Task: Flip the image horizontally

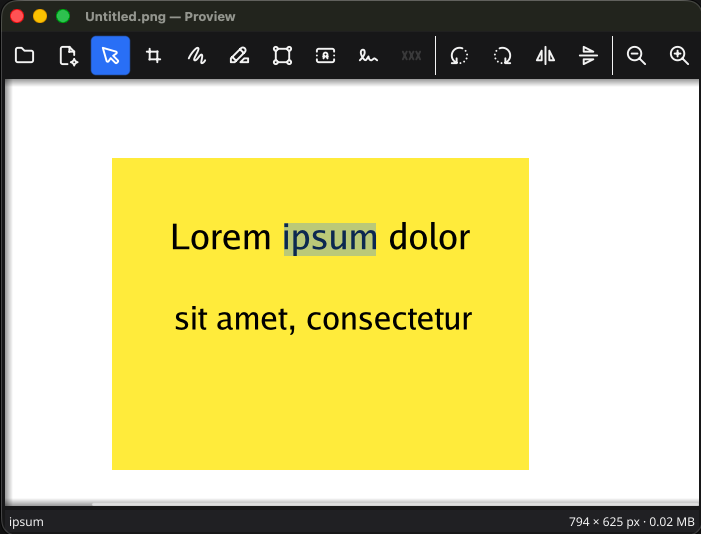Action: [x=545, y=56]
